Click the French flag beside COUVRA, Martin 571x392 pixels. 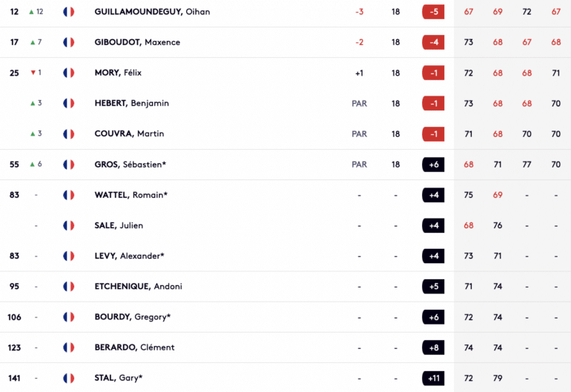68,134
